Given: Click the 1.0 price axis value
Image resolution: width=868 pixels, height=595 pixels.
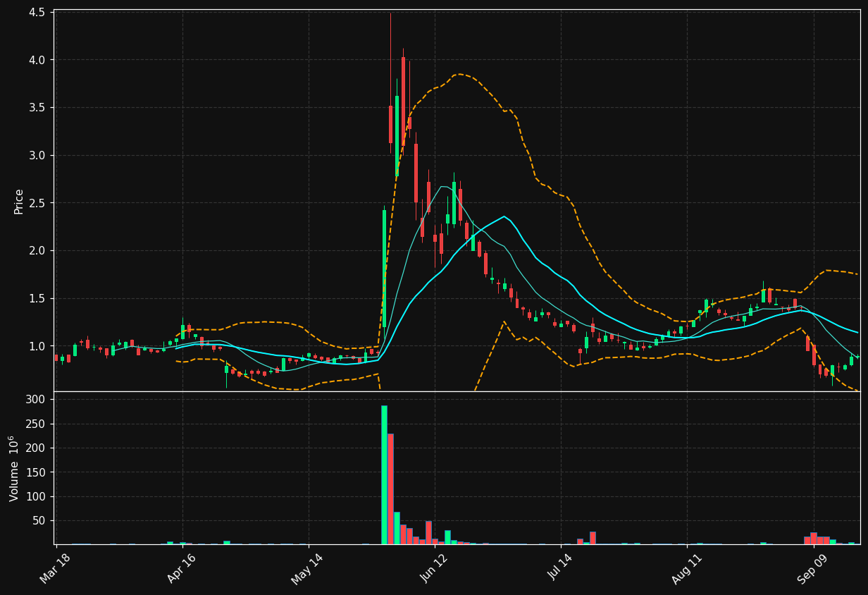Looking at the screenshot, I should click(x=38, y=346).
